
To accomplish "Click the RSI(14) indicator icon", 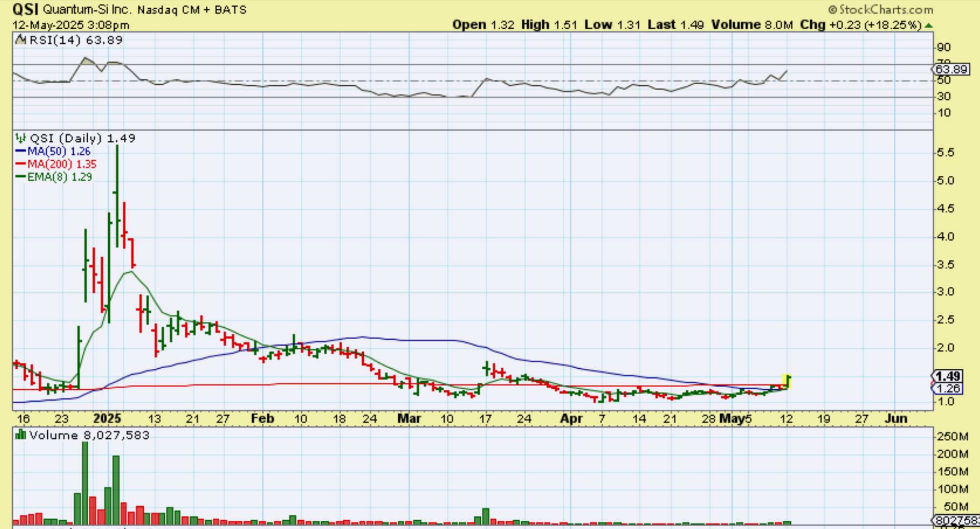I will (x=21, y=40).
